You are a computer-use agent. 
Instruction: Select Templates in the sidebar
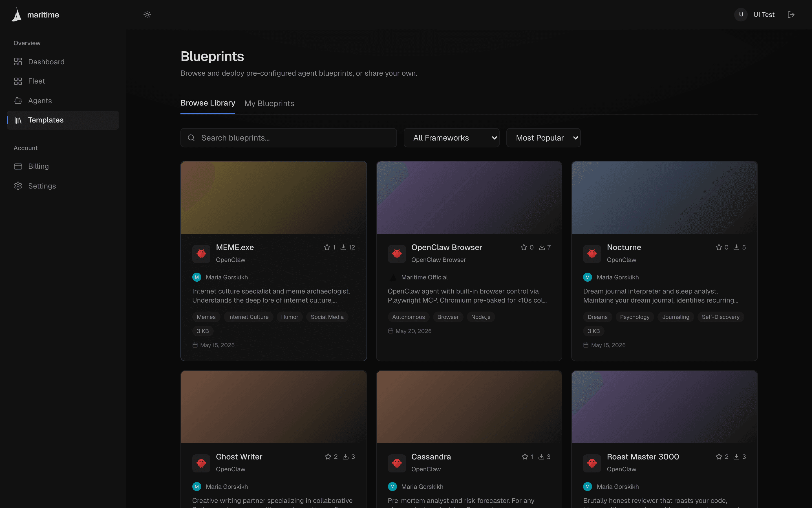pyautogui.click(x=63, y=120)
